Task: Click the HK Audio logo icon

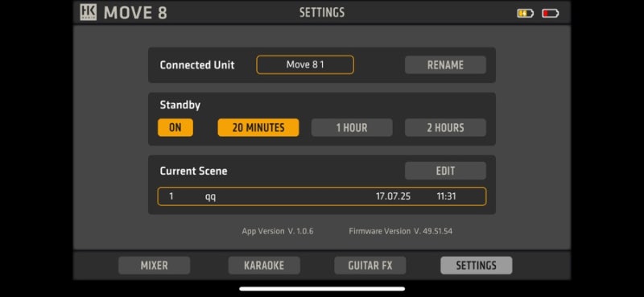Action: click(89, 12)
